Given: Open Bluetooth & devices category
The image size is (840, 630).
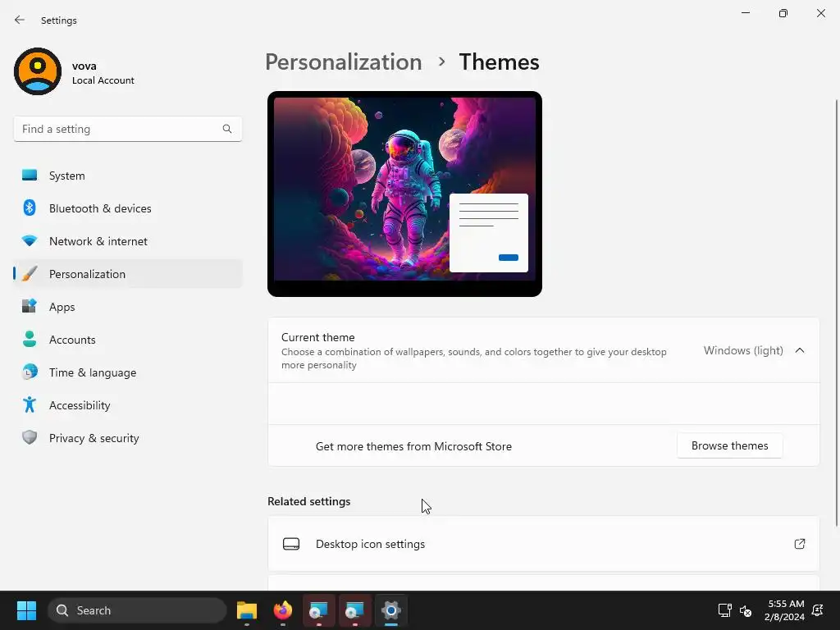Looking at the screenshot, I should [128, 208].
